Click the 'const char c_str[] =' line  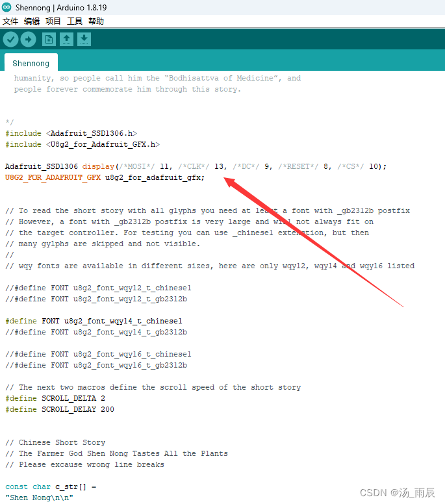51,486
